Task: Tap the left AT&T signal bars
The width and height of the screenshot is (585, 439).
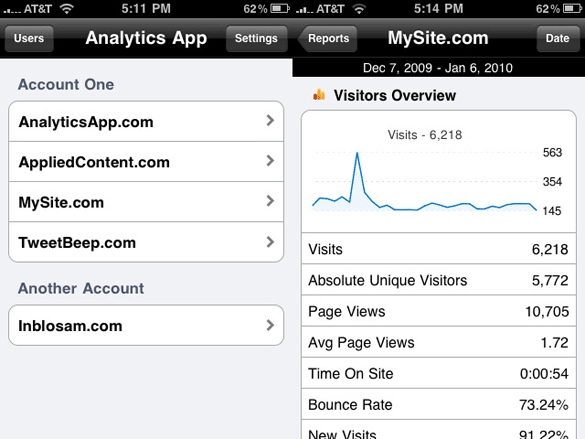Action: point(12,10)
